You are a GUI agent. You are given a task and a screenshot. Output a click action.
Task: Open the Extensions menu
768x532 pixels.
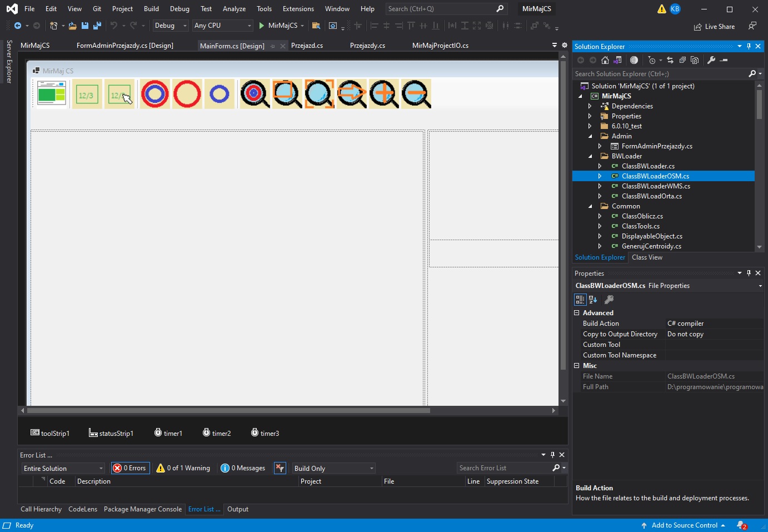(x=298, y=9)
